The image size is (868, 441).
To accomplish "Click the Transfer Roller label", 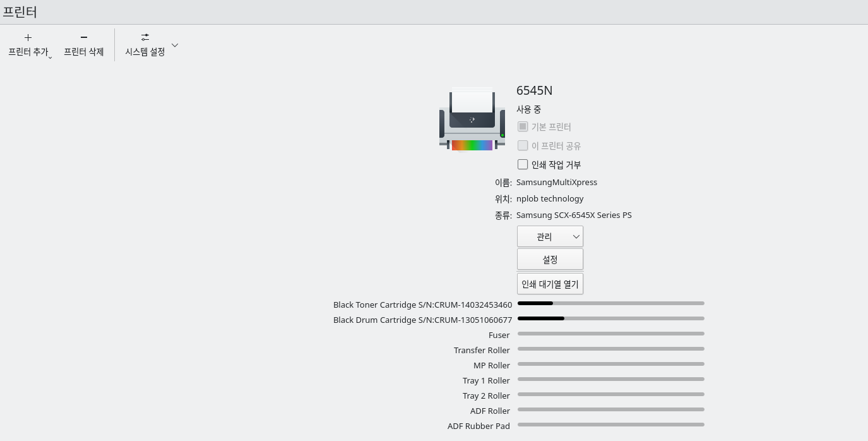I will (482, 350).
